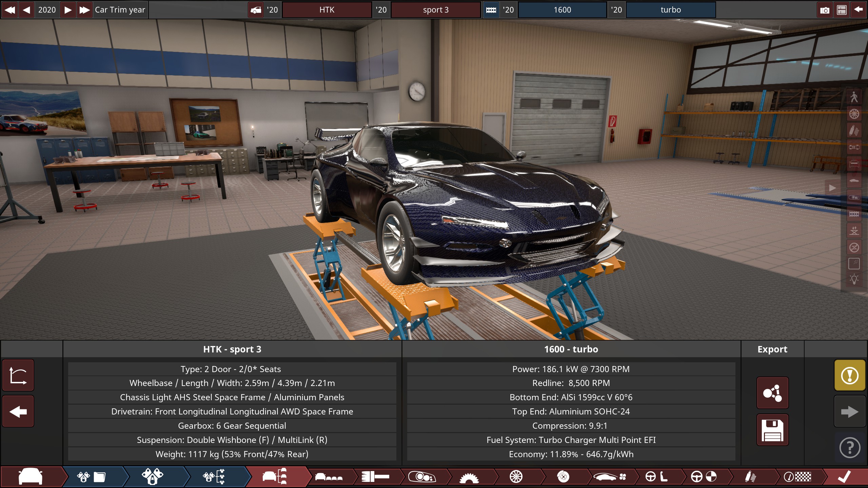868x488 pixels.
Task: Open the final checkmark summary tab
Action: [x=844, y=477]
